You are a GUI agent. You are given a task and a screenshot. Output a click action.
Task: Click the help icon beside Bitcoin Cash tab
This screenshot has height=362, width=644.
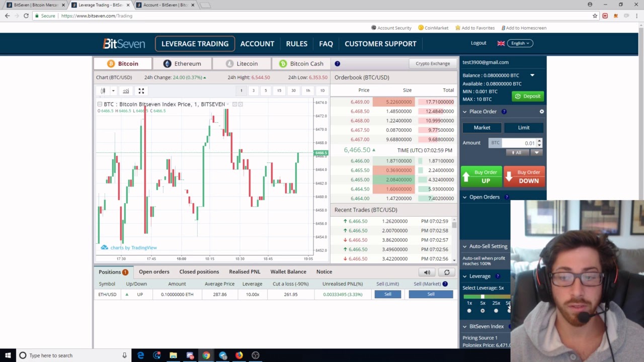(x=337, y=64)
